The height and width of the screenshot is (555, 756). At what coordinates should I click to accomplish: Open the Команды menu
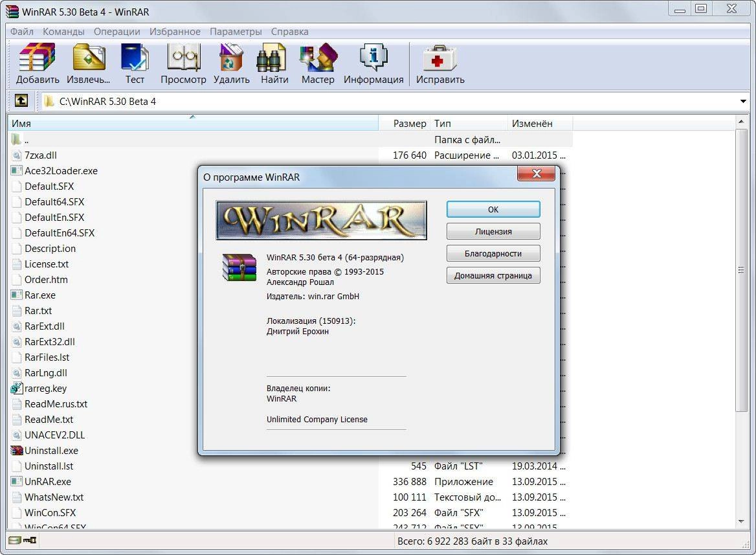click(x=63, y=31)
